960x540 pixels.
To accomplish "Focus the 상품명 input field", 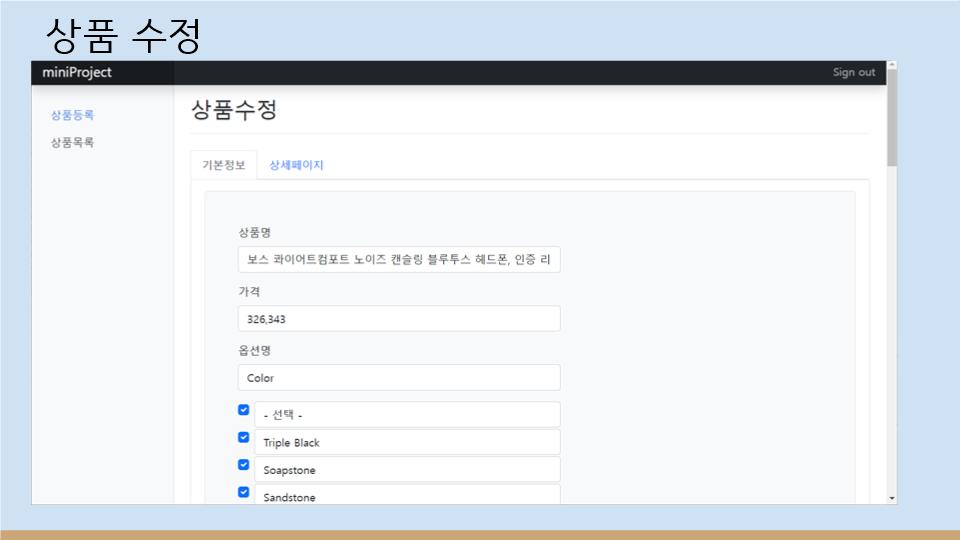I will point(399,260).
